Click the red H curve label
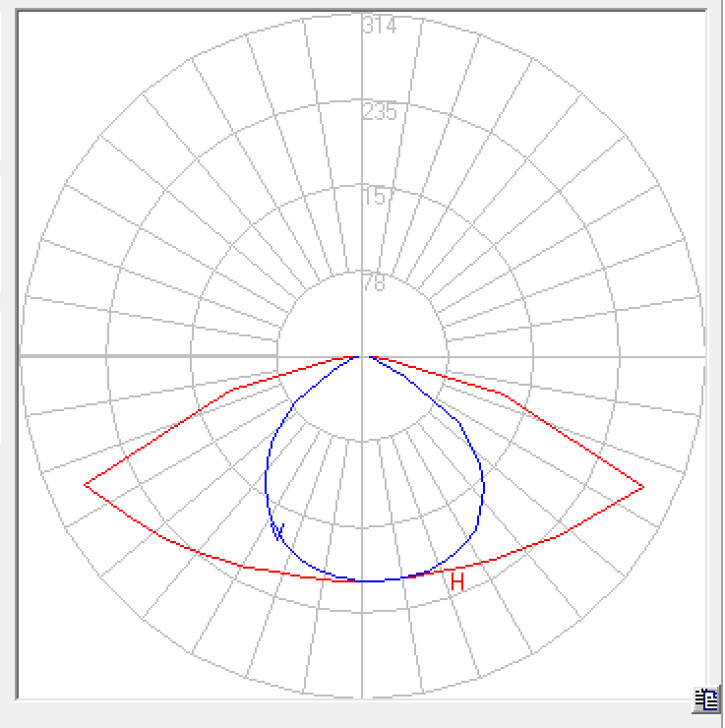 [x=456, y=582]
